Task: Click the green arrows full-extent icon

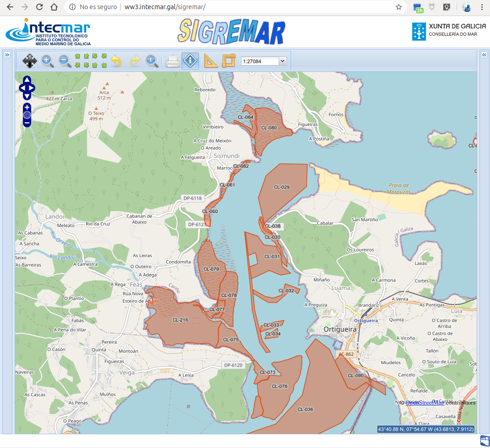Action: tap(91, 60)
